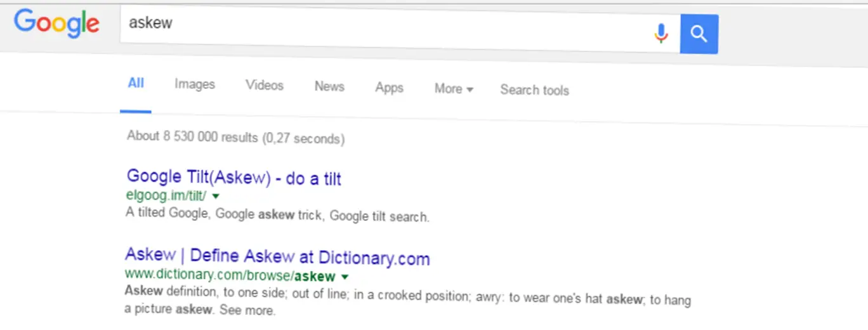Viewport: 868px width, 330px height.
Task: Click the www.dictionary.com/browse/askew URL
Action: coord(230,275)
